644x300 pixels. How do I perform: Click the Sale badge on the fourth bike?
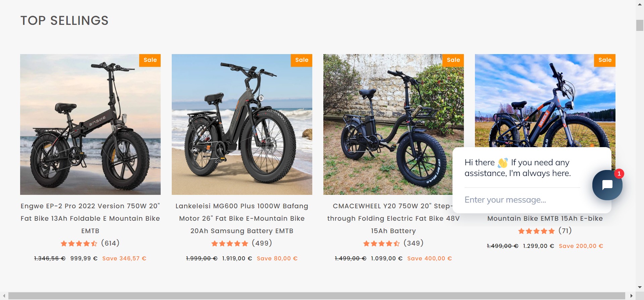605,60
